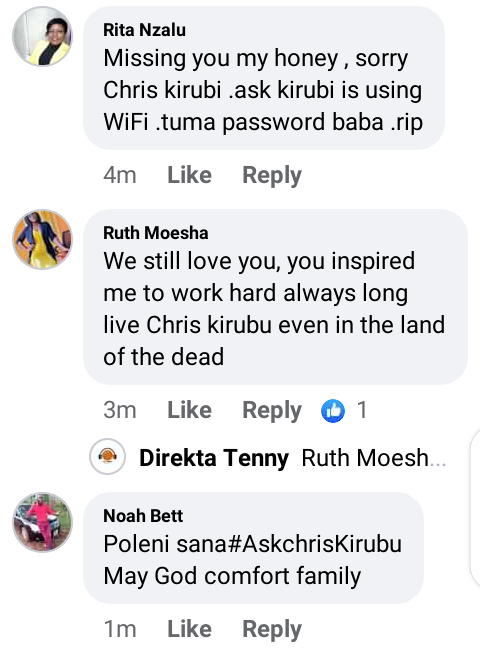Open Noah Bett's profile picture

(x=42, y=522)
